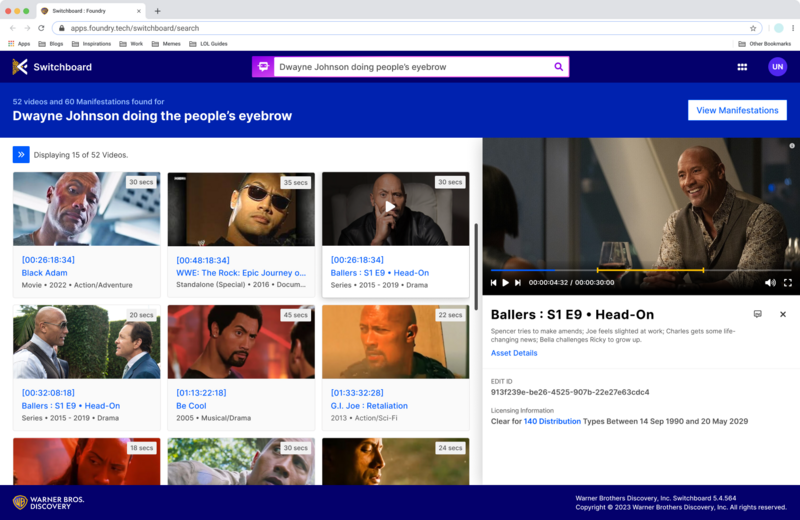This screenshot has width=800, height=520.
Task: Select the Switchboard : Foundry tab
Action: tap(91, 11)
